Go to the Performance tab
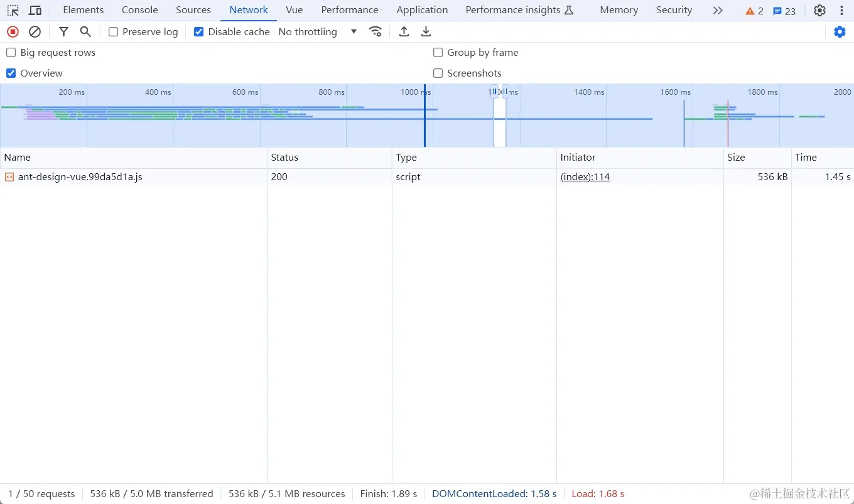 (350, 10)
